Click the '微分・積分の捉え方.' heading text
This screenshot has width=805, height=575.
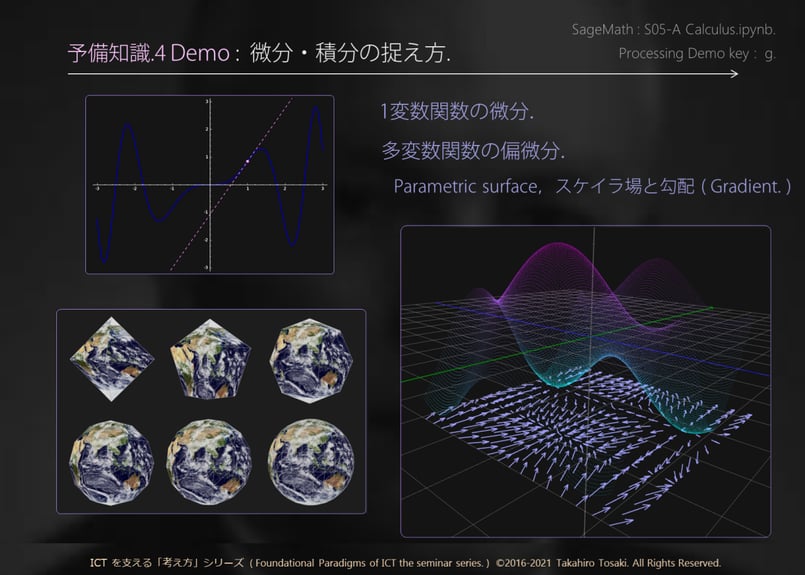click(350, 53)
